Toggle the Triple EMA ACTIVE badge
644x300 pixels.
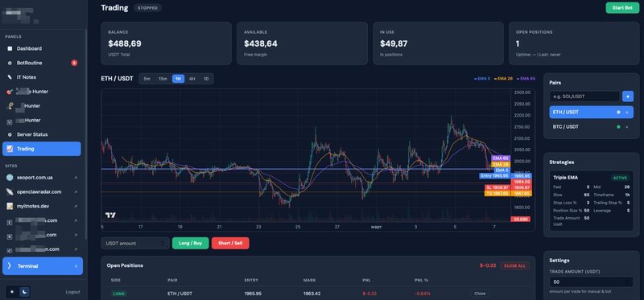pos(620,178)
